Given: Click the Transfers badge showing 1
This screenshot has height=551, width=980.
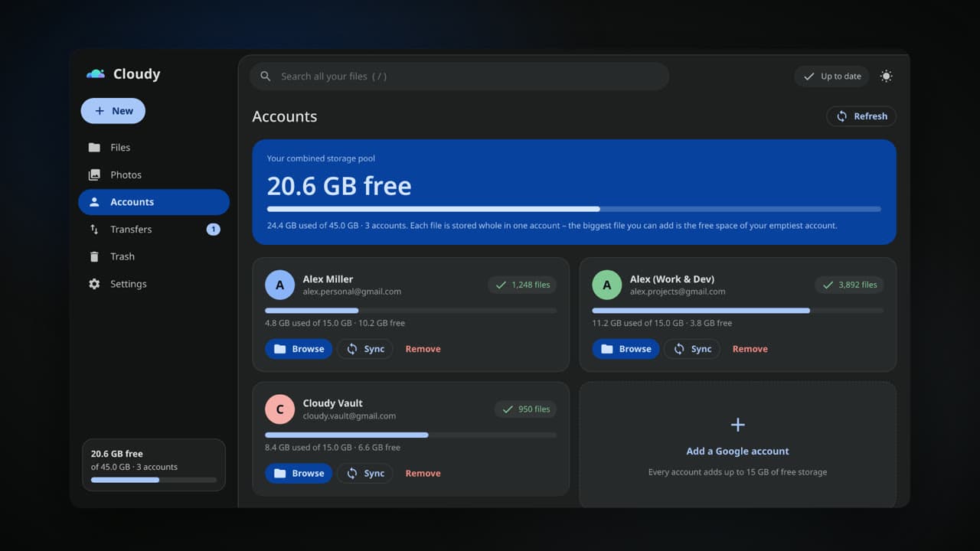Looking at the screenshot, I should (214, 230).
